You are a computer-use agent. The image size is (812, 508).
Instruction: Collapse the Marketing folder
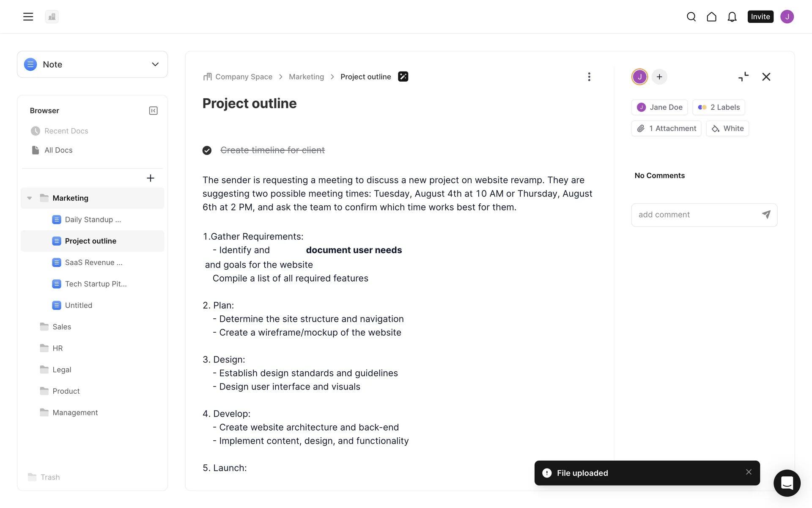30,198
